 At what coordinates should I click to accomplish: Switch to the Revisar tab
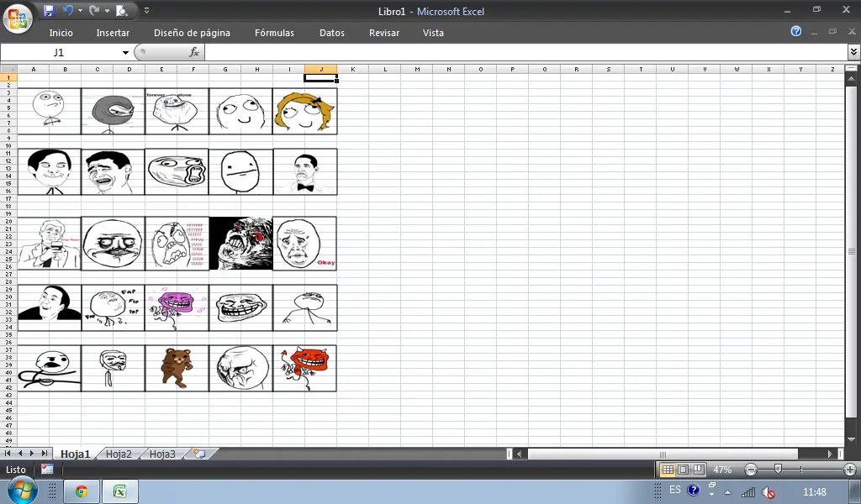[x=384, y=33]
